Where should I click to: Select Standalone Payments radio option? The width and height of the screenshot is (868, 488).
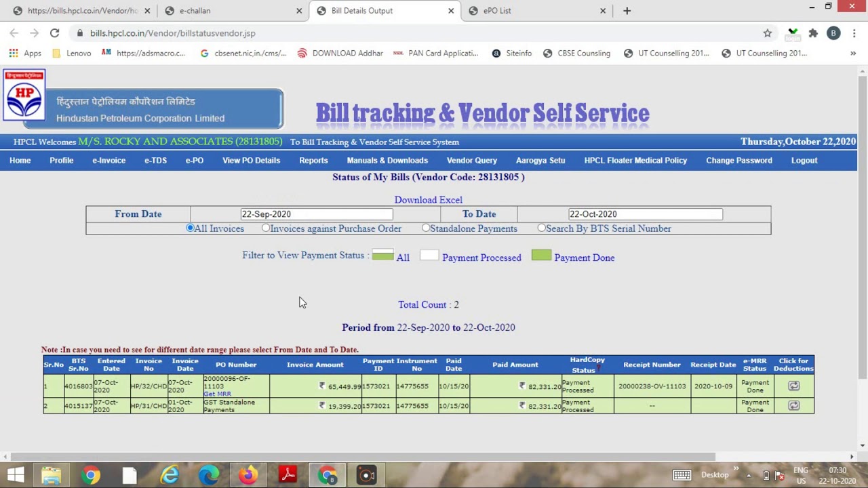coord(426,228)
